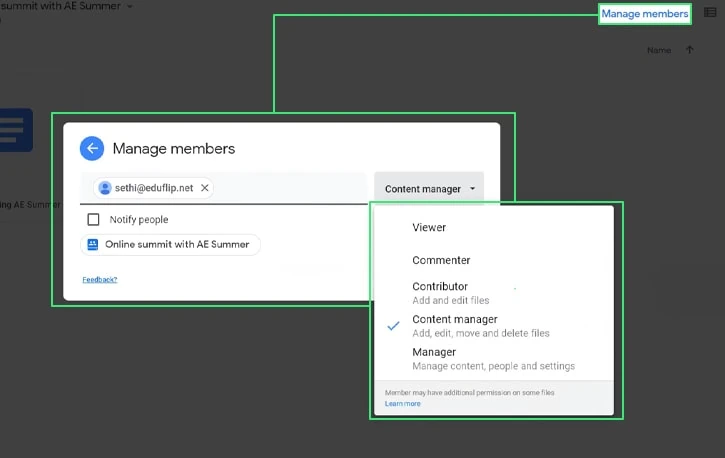
Task: Open the blue Docs file thumbnail
Action: pos(16,130)
